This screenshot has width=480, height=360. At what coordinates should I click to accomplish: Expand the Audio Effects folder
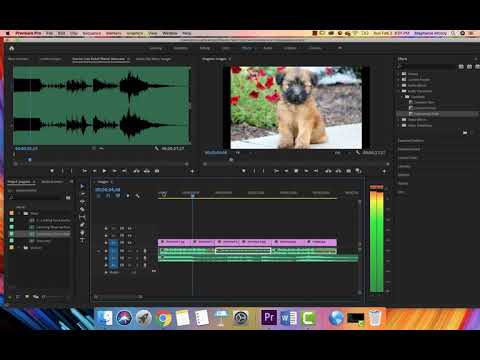[x=398, y=85]
